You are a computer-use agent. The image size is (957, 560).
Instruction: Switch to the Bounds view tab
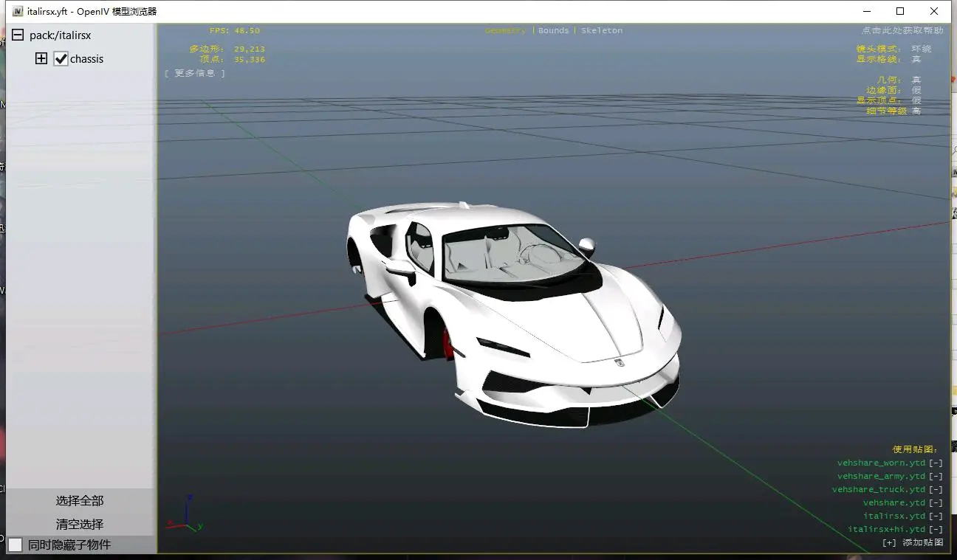point(554,30)
